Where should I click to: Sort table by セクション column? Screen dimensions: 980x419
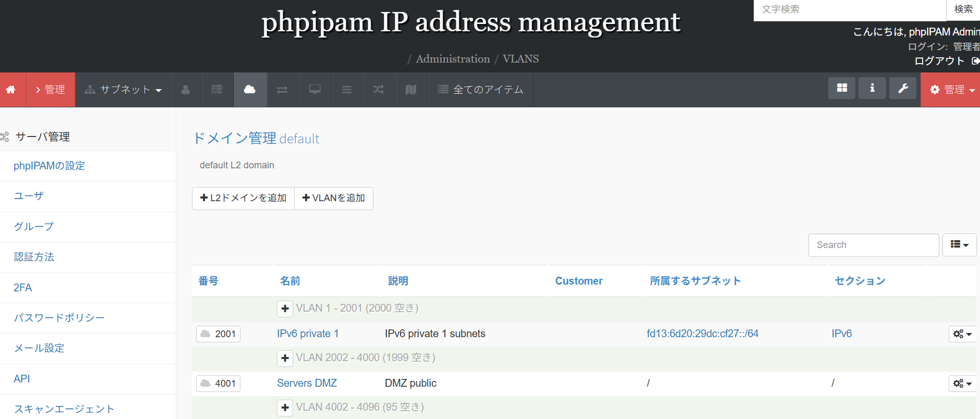coord(860,281)
